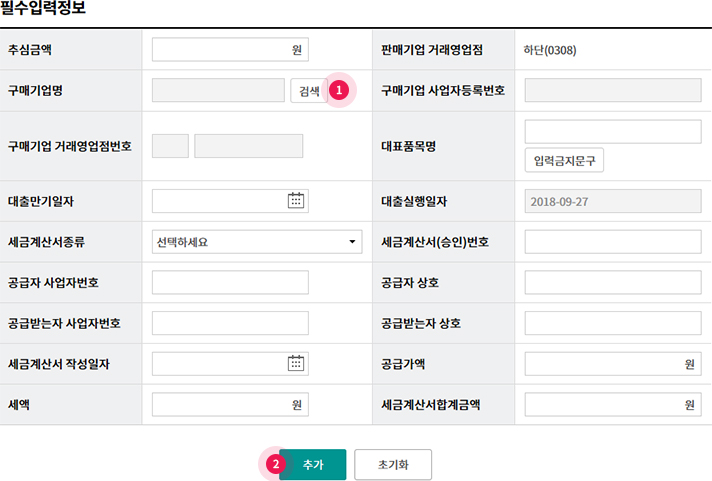
Task: Open calendar for 세금계산서 작성일자 field
Action: click(296, 363)
